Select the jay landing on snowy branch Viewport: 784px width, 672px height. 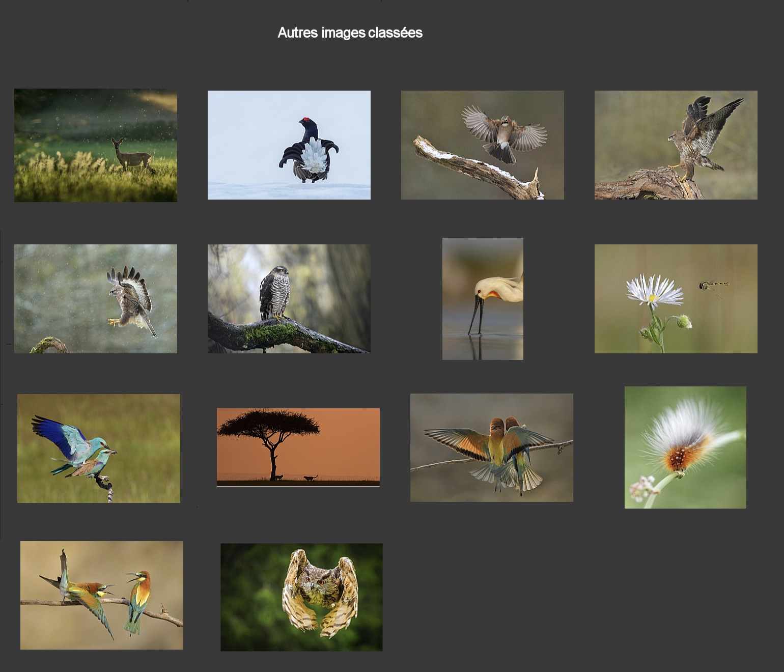coord(482,145)
